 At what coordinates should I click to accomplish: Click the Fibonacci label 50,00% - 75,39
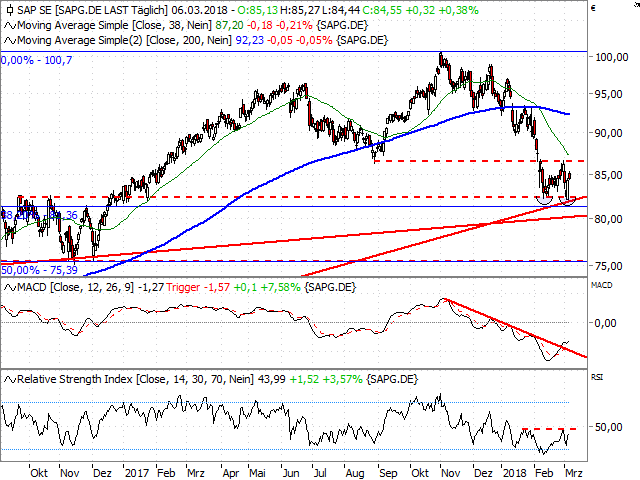[39, 270]
